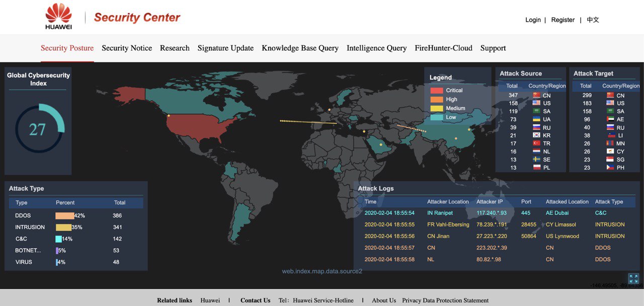
Task: Switch language to 中文
Action: pos(593,20)
